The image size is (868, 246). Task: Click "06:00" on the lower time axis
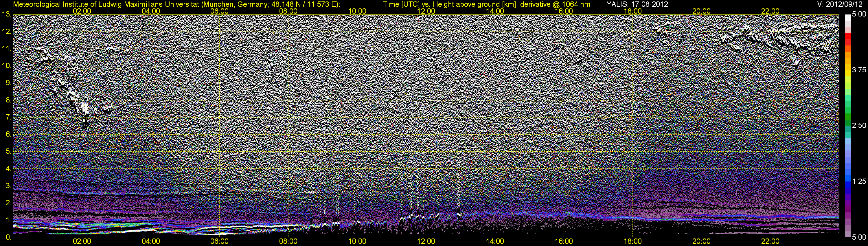click(x=219, y=241)
